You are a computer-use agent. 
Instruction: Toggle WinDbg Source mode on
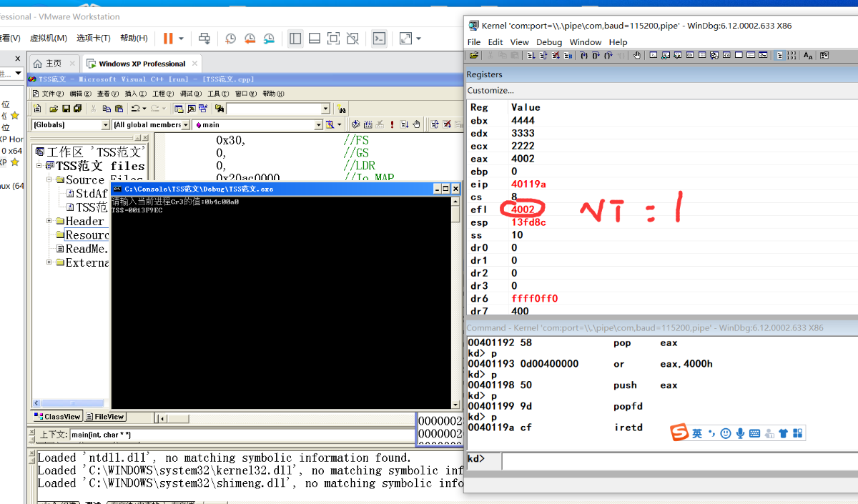(x=779, y=55)
